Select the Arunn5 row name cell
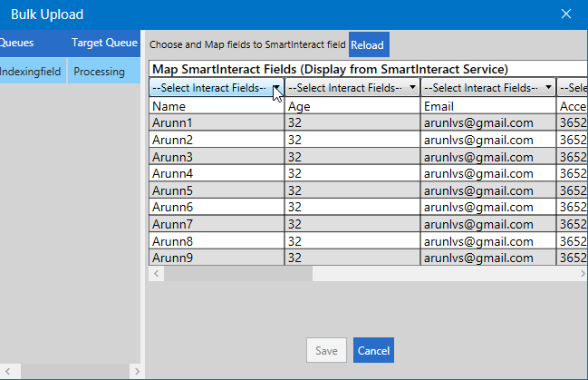The height and width of the screenshot is (380, 588). tap(217, 190)
